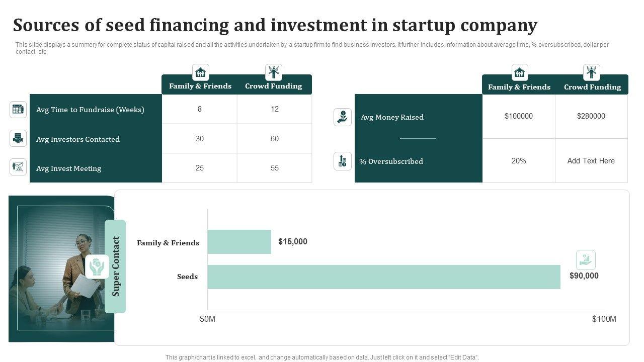Select the right table's Family & Friends house icon
This screenshot has height=362, width=644.
(519, 72)
